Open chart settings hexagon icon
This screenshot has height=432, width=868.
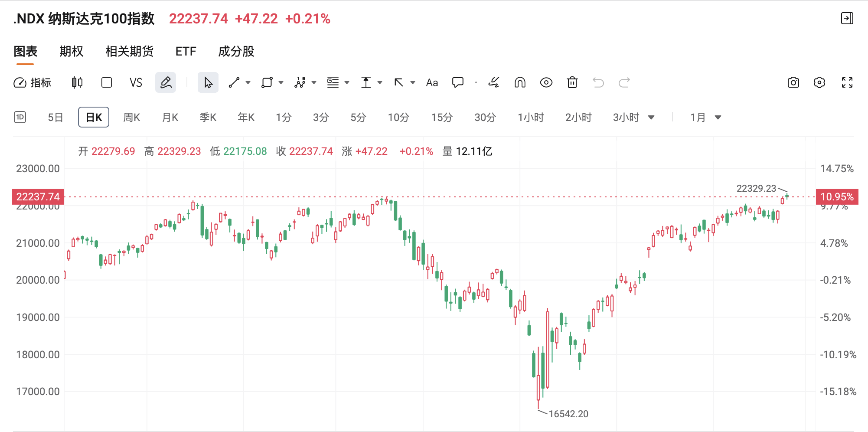tap(819, 82)
